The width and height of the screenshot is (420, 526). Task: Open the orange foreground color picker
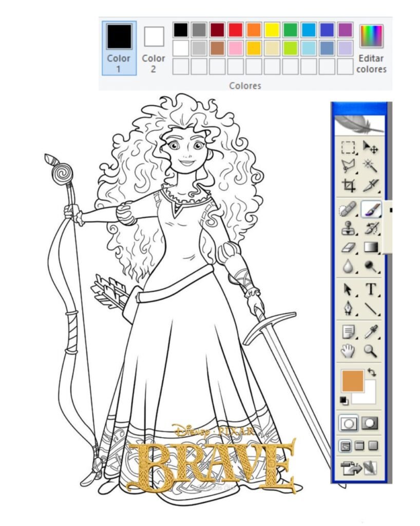[x=352, y=381]
